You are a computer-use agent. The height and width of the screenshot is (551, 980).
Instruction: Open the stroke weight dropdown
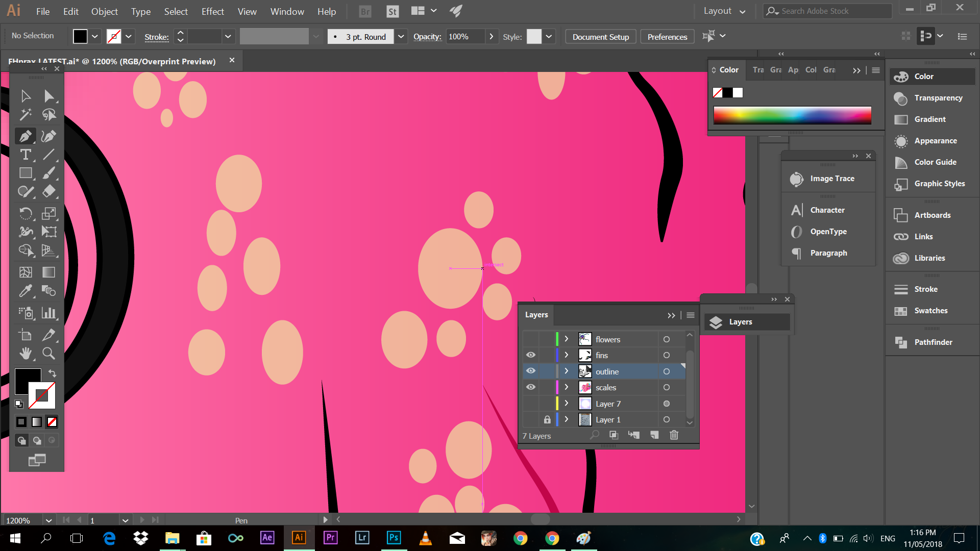pos(228,37)
